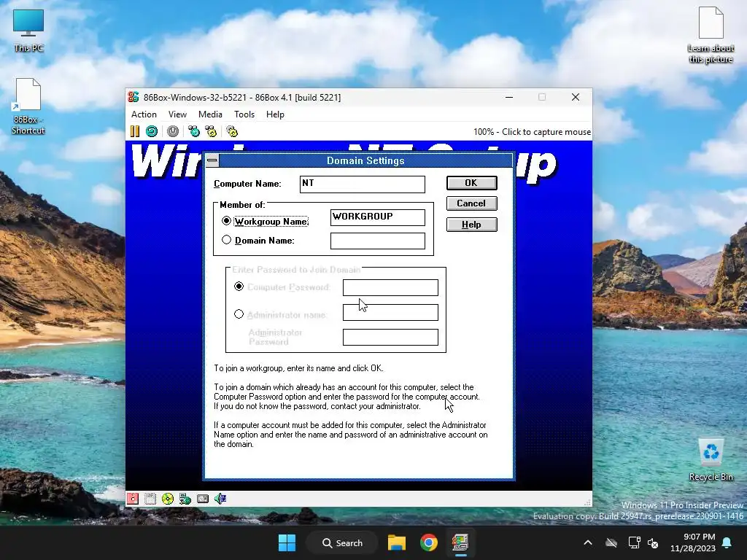Click the Administrator Password input field

pyautogui.click(x=391, y=337)
